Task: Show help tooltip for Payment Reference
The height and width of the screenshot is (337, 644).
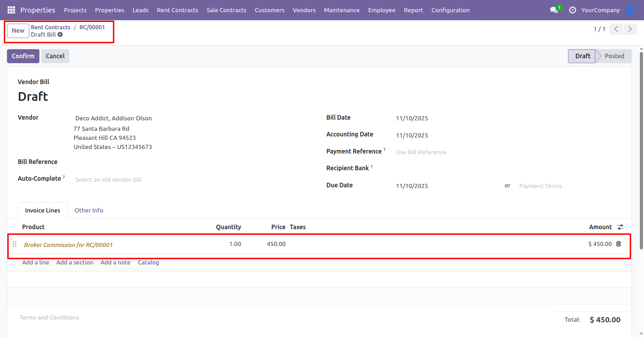Action: pyautogui.click(x=385, y=149)
